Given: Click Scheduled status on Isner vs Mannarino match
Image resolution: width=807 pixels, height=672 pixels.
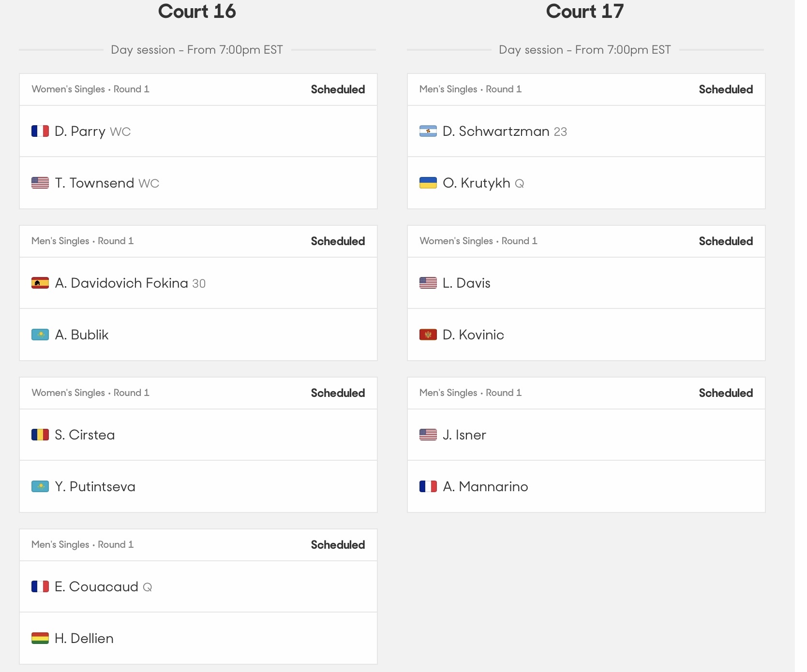Looking at the screenshot, I should [726, 393].
